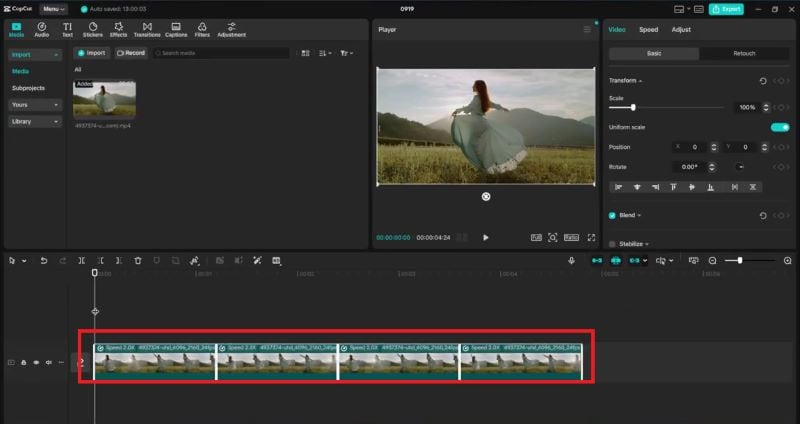Open the Captions panel
This screenshot has height=424, width=800.
176,30
